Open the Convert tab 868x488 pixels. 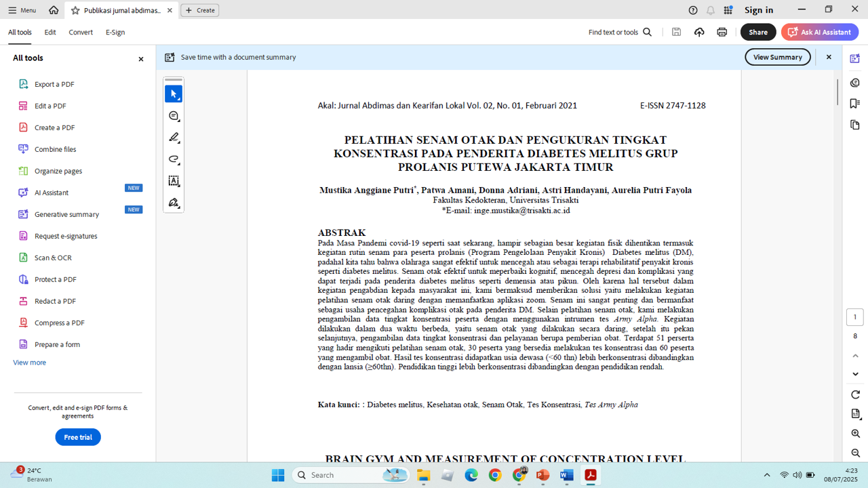point(81,32)
